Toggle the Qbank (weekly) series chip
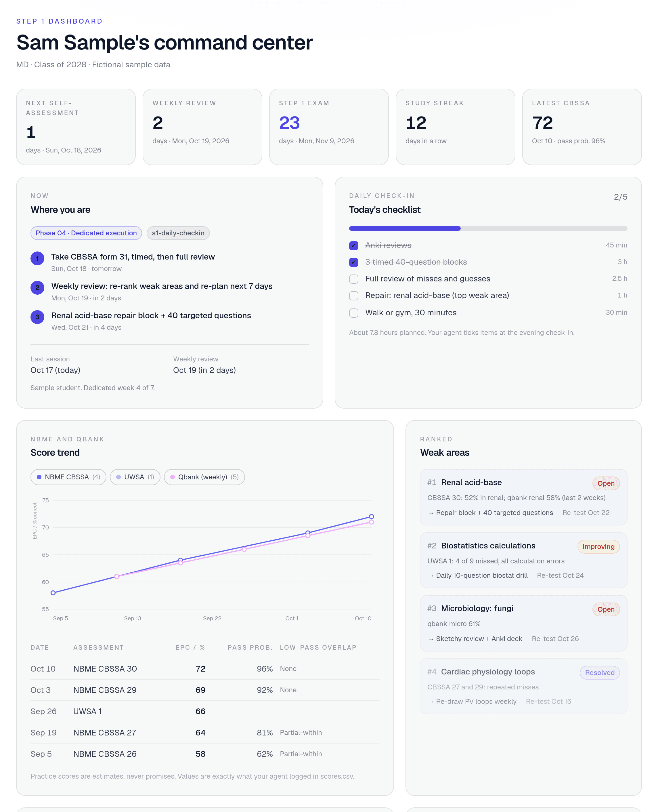This screenshot has width=658, height=812. (204, 477)
